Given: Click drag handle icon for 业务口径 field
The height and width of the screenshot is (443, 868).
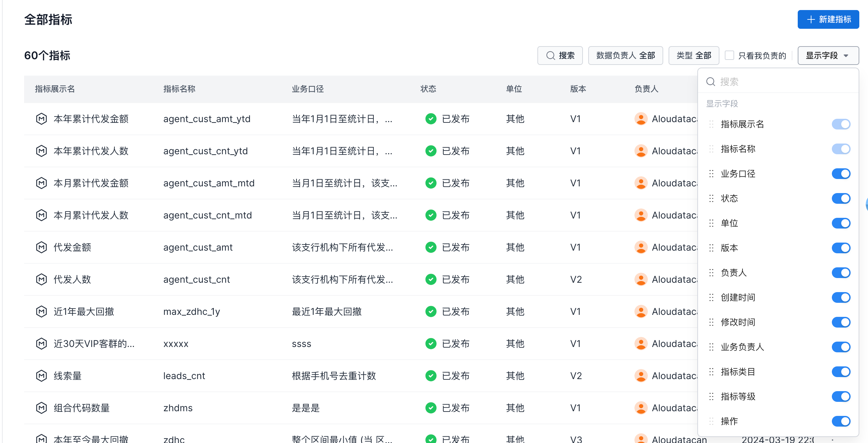Looking at the screenshot, I should pyautogui.click(x=711, y=174).
